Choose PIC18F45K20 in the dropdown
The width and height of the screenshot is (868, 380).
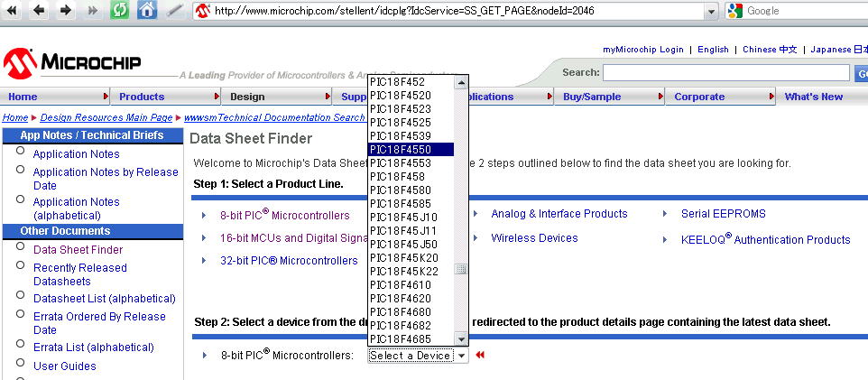[x=411, y=257]
